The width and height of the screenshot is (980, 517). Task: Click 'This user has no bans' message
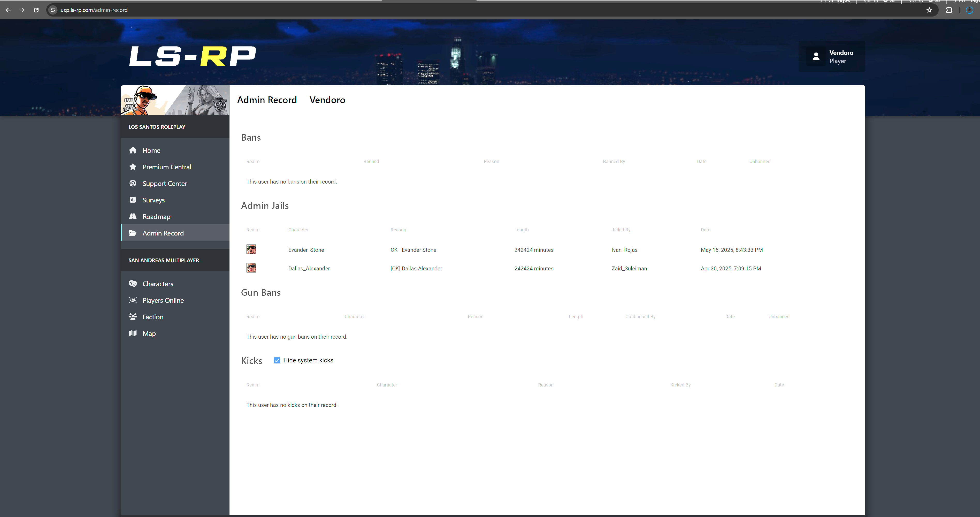(x=292, y=181)
